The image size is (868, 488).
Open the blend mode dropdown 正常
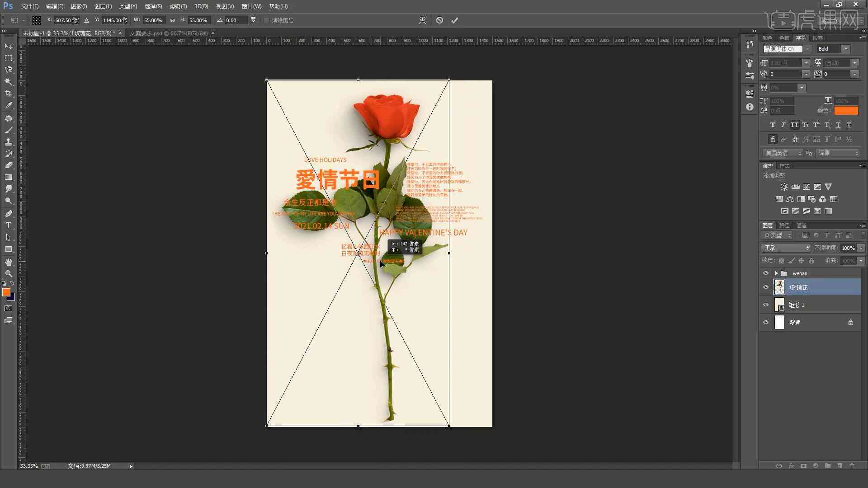(786, 248)
